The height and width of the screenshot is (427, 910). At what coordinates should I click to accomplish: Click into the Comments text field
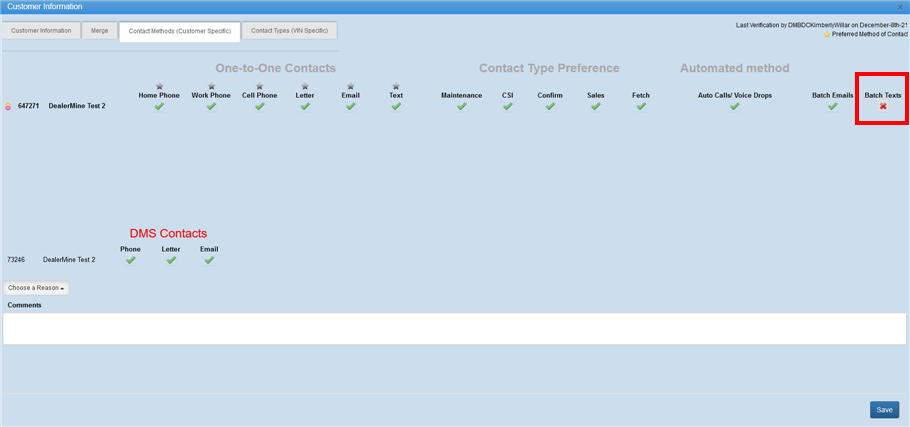click(454, 328)
